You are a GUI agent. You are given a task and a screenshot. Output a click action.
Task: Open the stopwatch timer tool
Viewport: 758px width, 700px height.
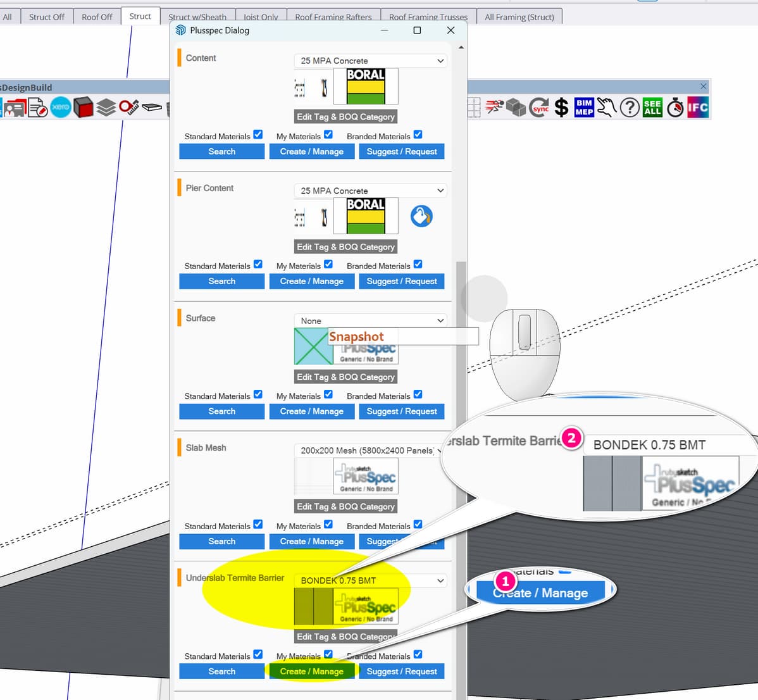[x=675, y=108]
